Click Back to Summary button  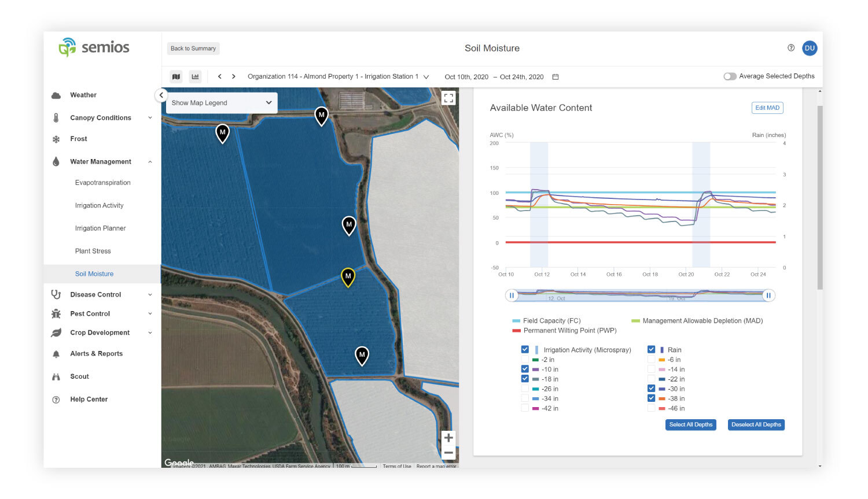[x=193, y=49]
